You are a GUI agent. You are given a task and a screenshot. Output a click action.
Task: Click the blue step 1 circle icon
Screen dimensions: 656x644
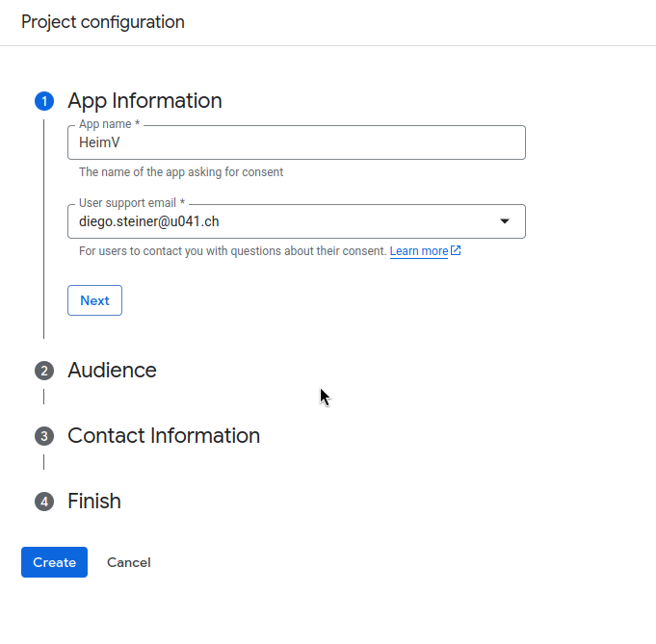point(44,101)
